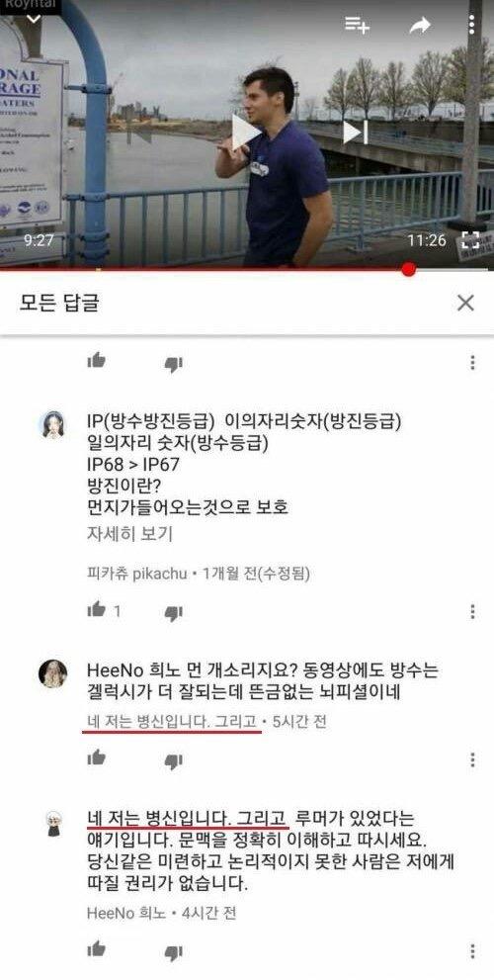Dislike the pikachu IP68 comment
The width and height of the screenshot is (494, 980).
click(173, 612)
